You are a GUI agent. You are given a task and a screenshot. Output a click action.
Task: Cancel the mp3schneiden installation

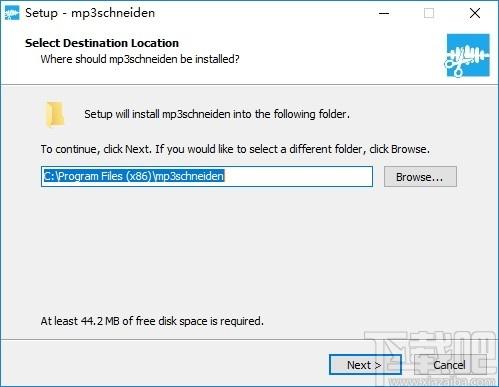[x=450, y=365]
